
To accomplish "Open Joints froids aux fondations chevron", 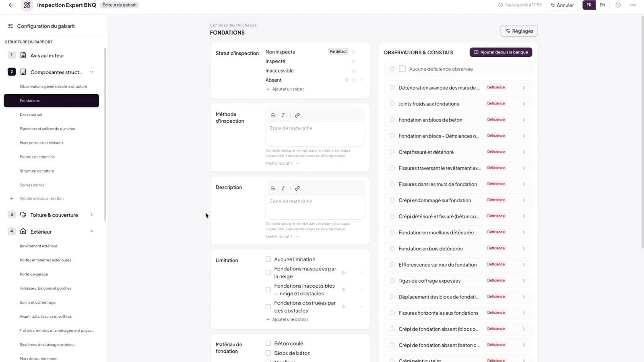I will click(x=524, y=104).
